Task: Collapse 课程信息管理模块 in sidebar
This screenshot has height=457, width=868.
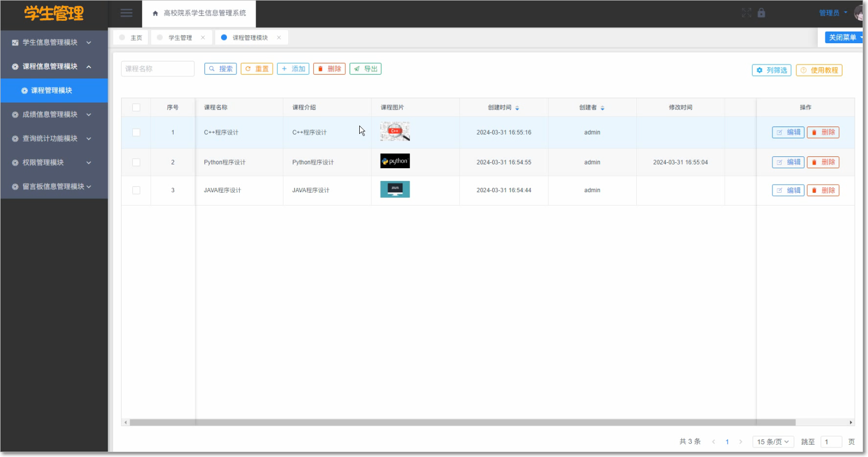Action: coord(54,66)
